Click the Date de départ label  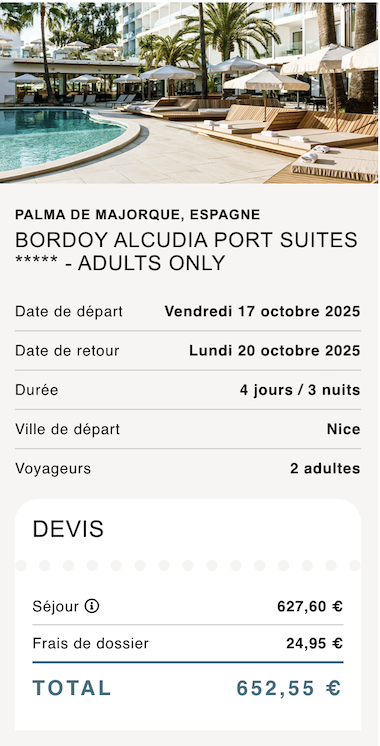[x=69, y=312]
